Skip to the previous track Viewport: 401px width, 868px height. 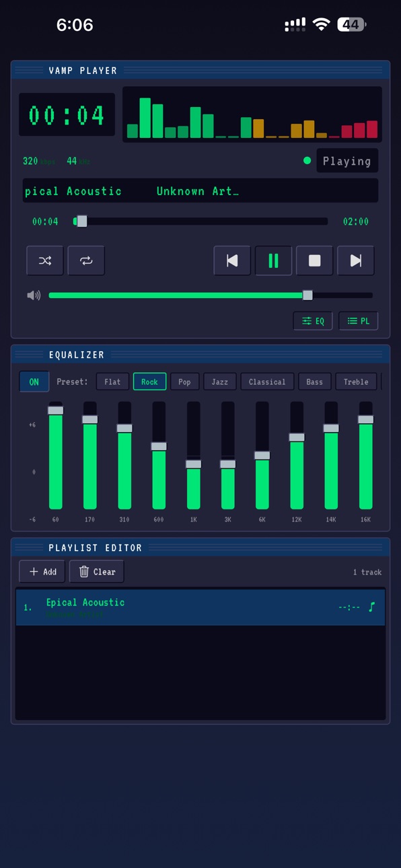232,261
